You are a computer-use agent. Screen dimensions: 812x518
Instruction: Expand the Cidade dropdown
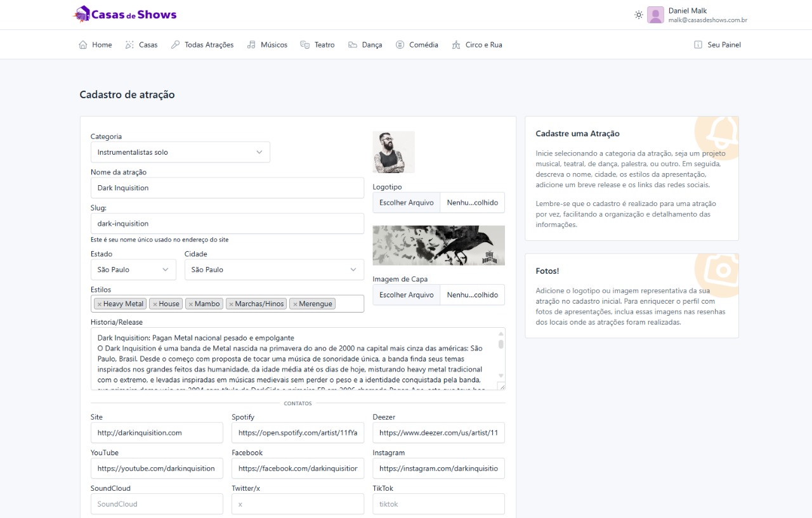pyautogui.click(x=274, y=269)
